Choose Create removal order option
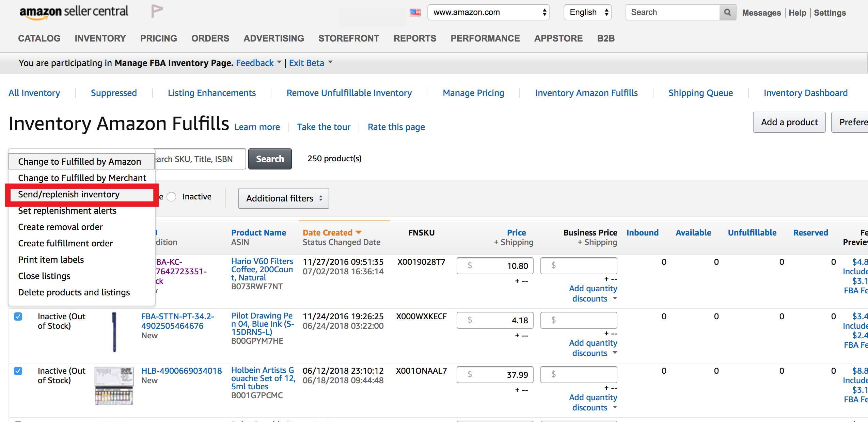Viewport: 868px width, 422px height. click(82, 227)
